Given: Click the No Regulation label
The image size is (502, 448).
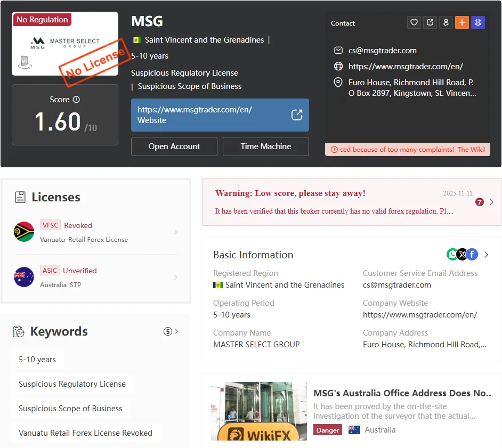Looking at the screenshot, I should click(42, 20).
